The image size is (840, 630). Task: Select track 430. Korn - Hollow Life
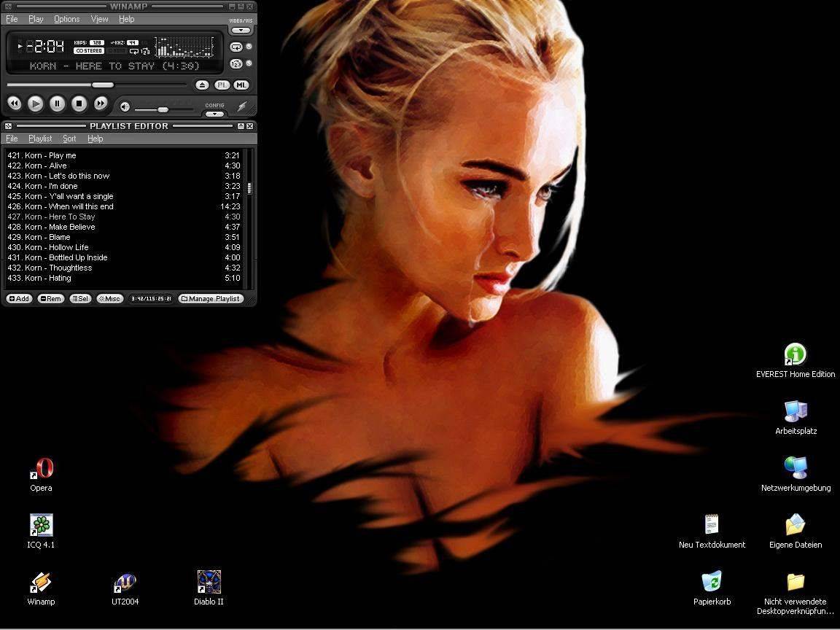tap(124, 247)
